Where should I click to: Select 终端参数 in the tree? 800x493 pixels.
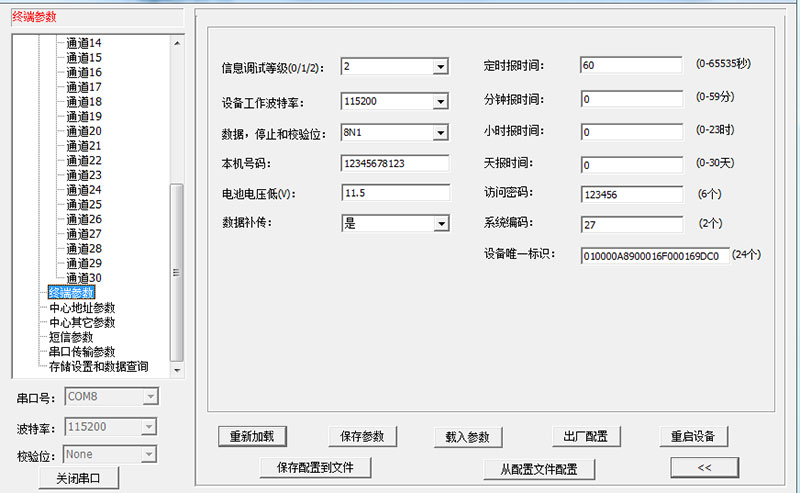click(71, 292)
